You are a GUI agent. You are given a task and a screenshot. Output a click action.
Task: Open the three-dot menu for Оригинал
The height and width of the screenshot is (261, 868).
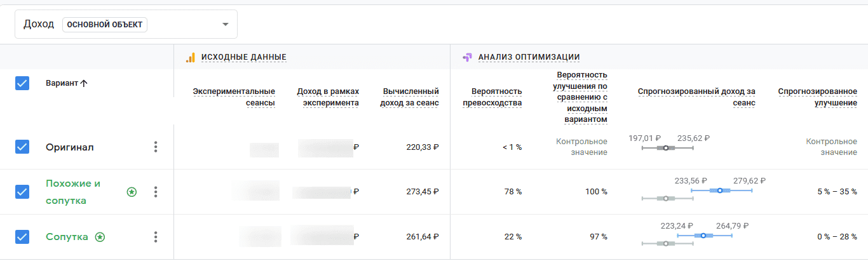point(156,147)
